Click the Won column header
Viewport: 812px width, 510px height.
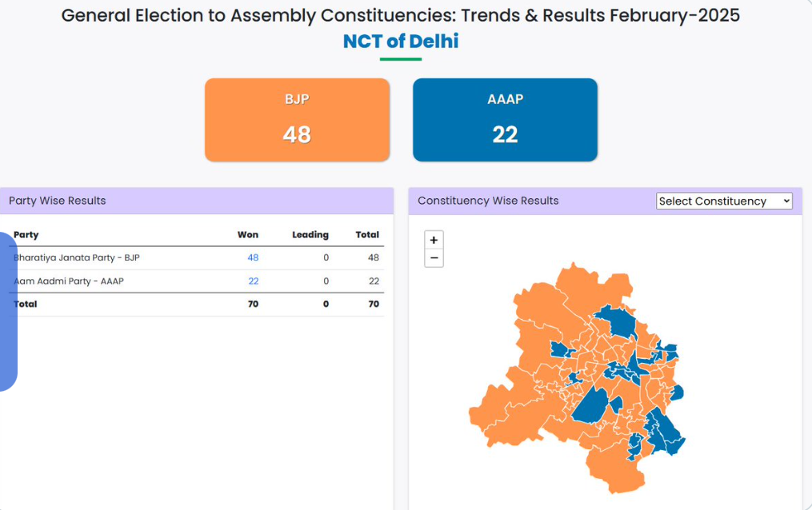coord(247,234)
